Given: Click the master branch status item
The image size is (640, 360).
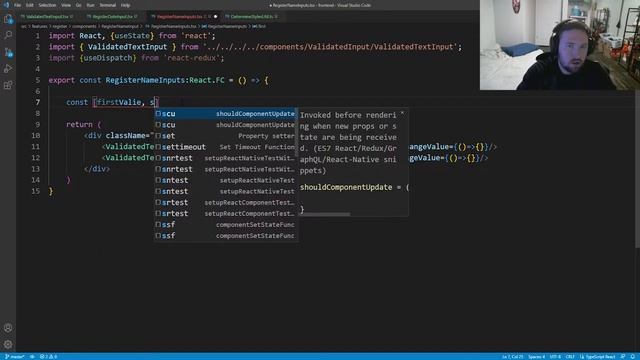Looking at the screenshot, I should tap(15, 357).
